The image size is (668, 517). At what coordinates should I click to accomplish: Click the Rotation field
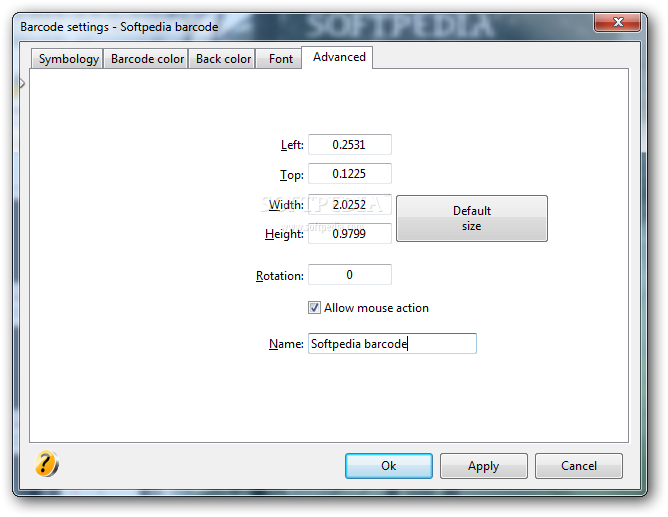(x=350, y=275)
